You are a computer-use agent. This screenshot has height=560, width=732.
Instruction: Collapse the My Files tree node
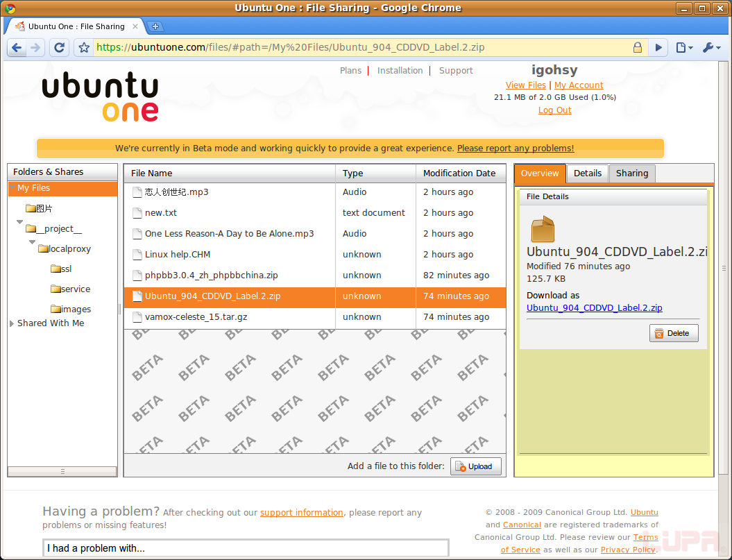(12, 187)
